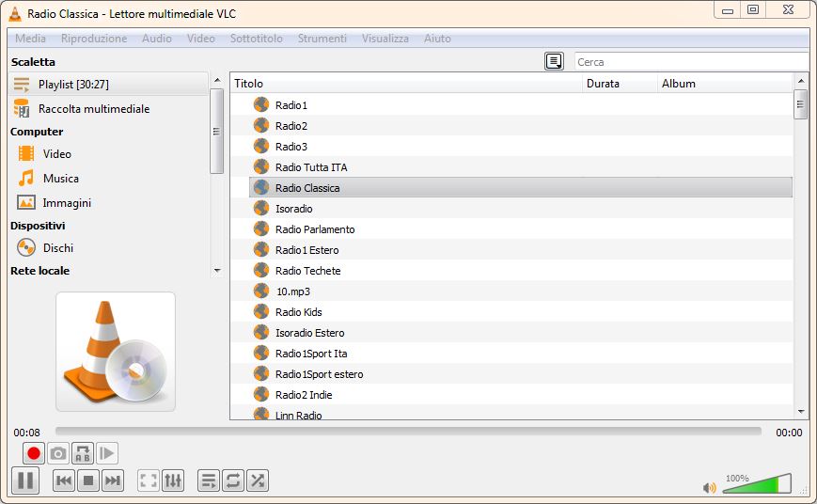Sort by Durata column header
817x504 pixels.
[x=621, y=84]
